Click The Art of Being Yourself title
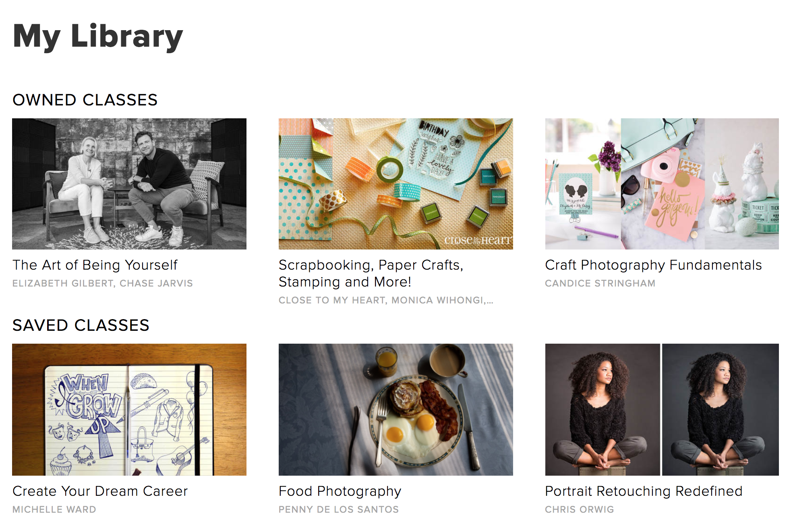 click(x=95, y=265)
